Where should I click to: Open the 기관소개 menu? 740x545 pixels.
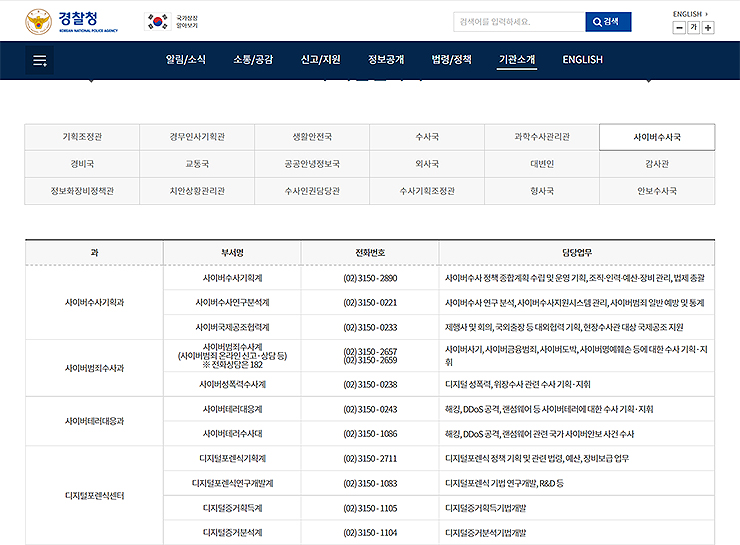tap(517, 59)
